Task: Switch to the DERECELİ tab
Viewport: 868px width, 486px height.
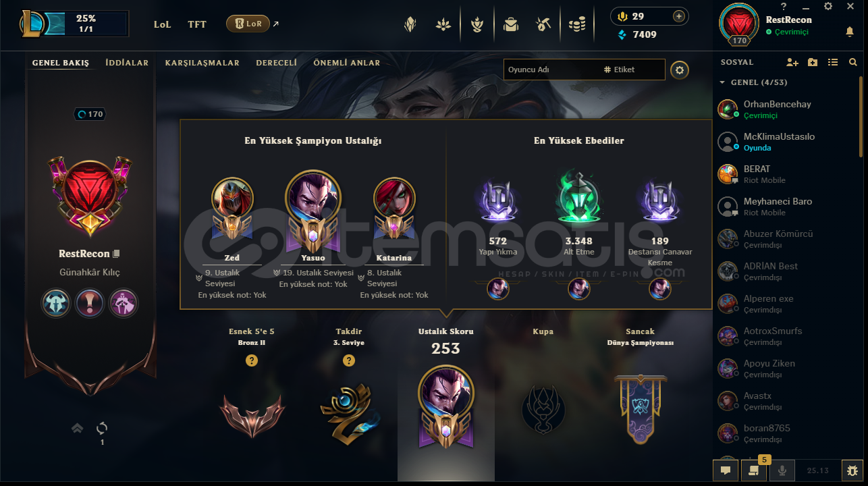Action: tap(277, 63)
